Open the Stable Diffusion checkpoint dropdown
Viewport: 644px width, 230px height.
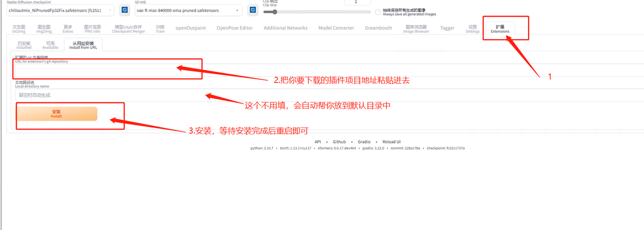(61, 11)
